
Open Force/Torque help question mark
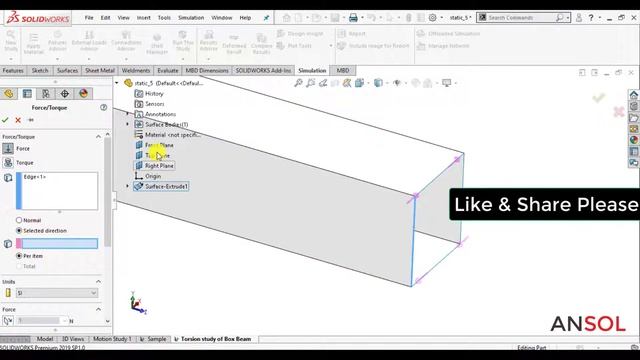[x=103, y=107]
